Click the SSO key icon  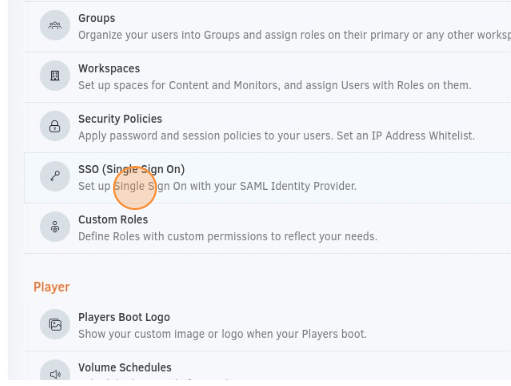click(x=55, y=176)
